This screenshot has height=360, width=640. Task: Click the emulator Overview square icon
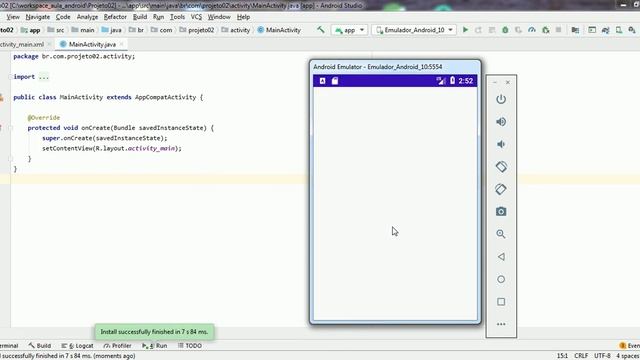501,302
